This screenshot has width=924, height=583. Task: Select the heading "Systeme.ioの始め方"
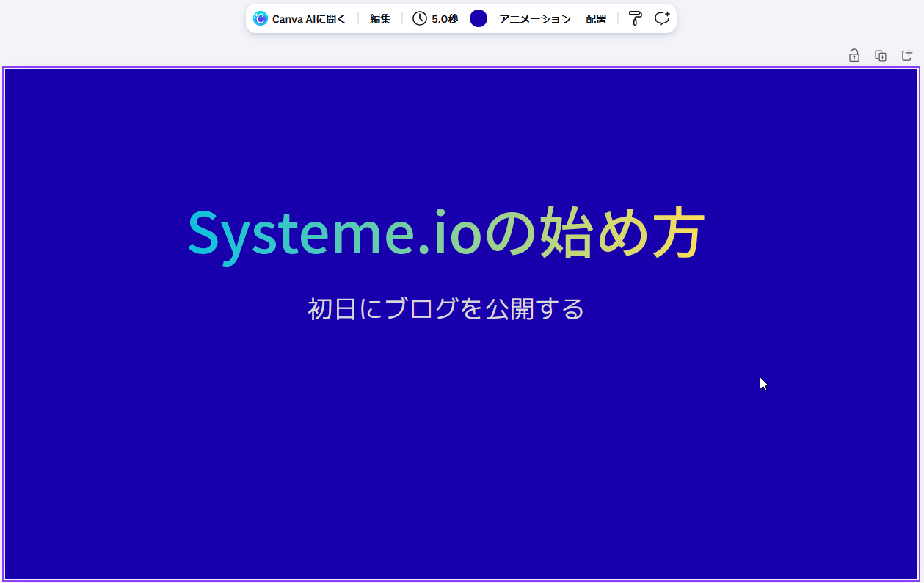pyautogui.click(x=446, y=233)
